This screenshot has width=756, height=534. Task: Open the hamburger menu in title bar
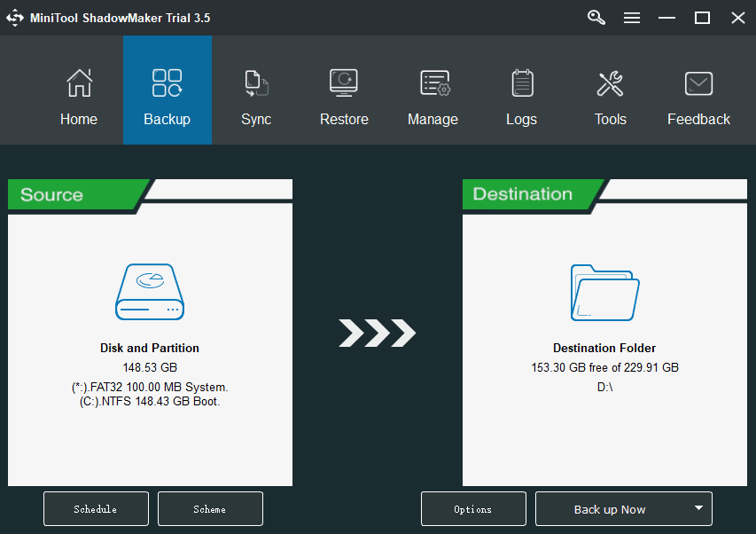coord(632,18)
